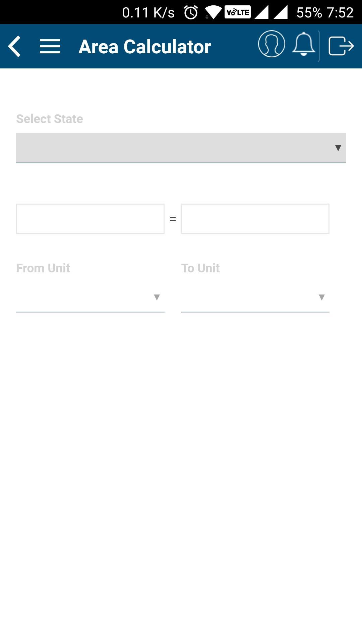
Task: Tap the logout icon
Action: coord(341,46)
